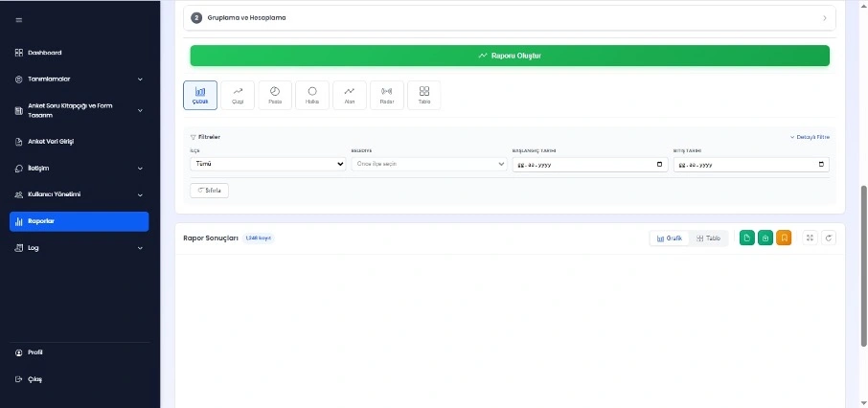Switch results view to Tablo
The image size is (868, 408).
tap(709, 238)
